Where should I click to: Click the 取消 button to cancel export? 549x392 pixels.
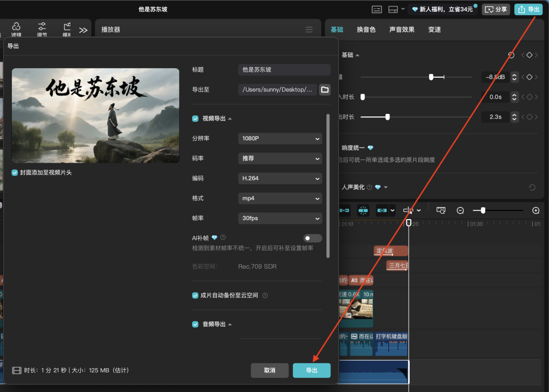click(x=269, y=370)
